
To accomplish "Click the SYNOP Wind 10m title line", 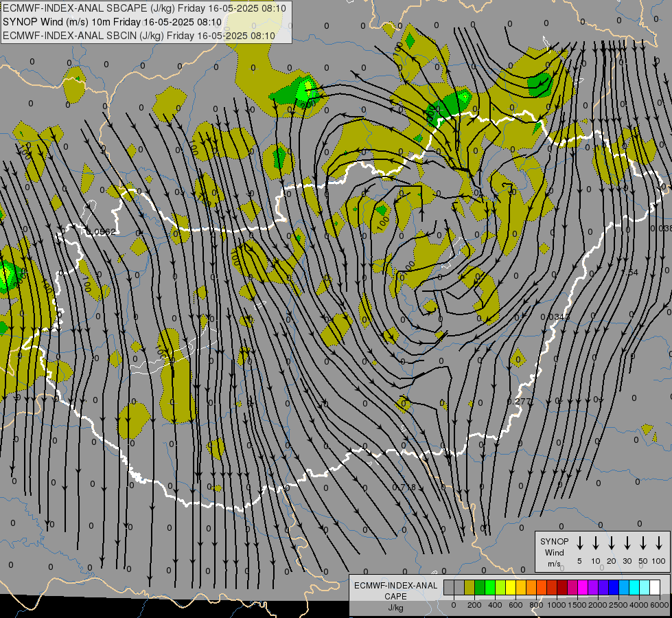I will click(113, 22).
